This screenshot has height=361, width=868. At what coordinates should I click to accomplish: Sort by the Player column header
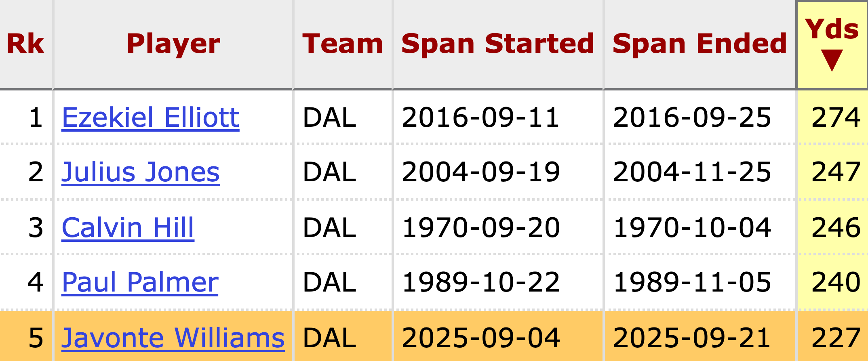(173, 44)
